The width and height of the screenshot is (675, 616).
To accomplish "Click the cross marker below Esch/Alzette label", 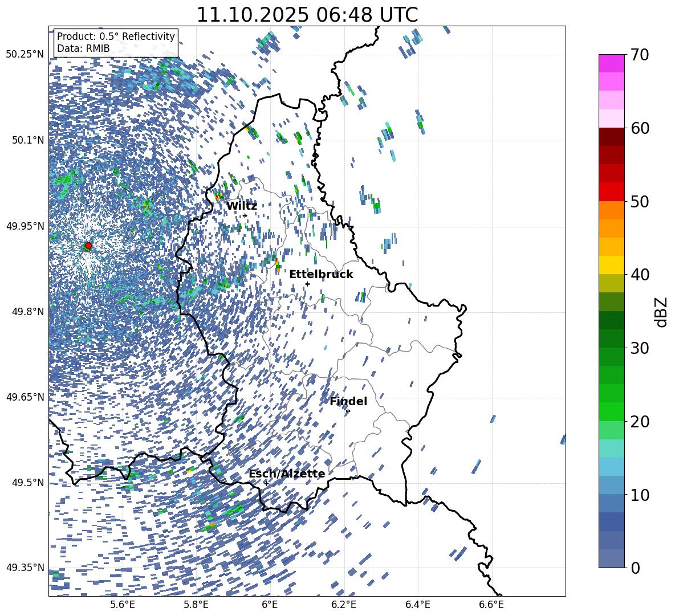I will (266, 483).
